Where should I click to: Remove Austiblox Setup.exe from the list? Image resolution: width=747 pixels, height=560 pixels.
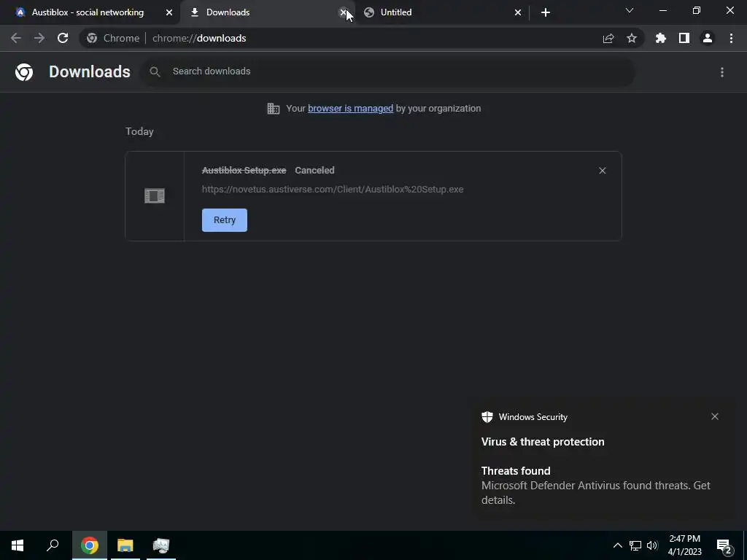[x=602, y=171]
